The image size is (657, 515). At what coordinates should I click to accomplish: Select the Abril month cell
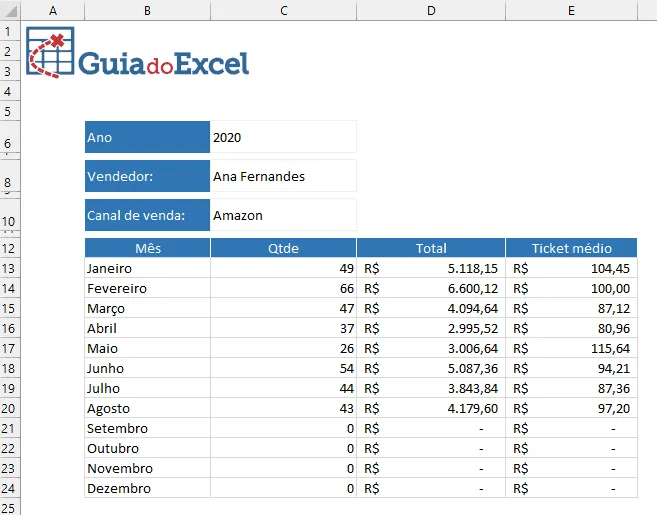tap(147, 328)
